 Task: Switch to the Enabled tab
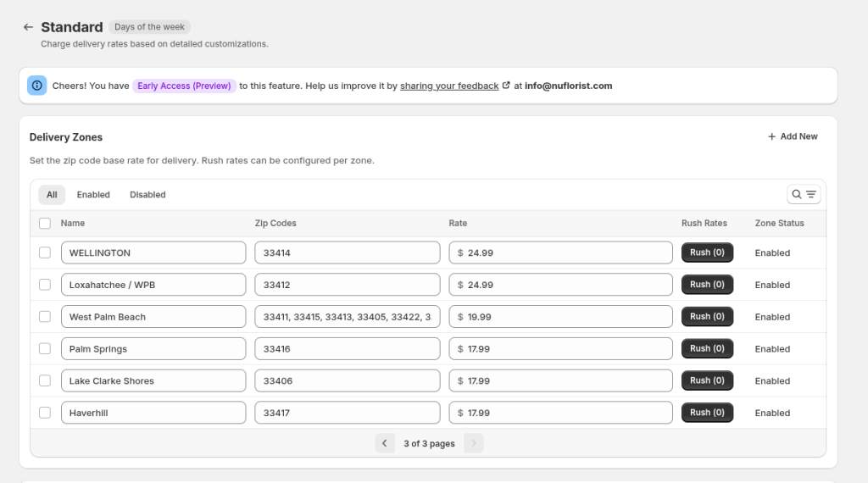point(93,195)
